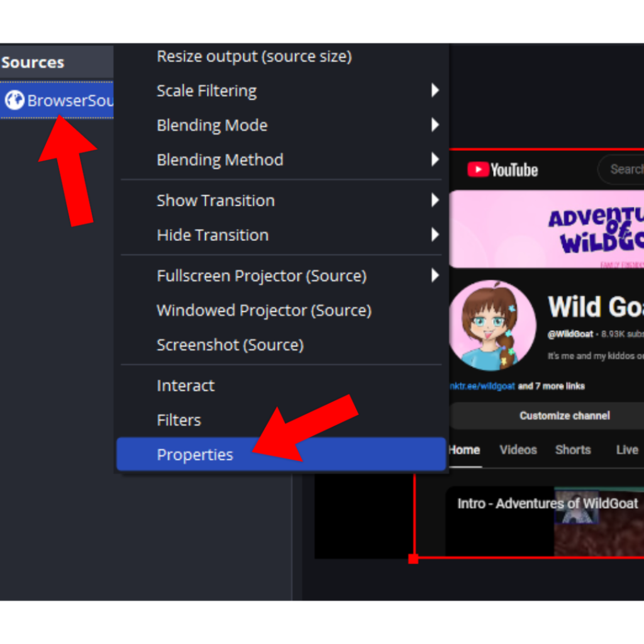Screen dimensions: 644x644
Task: Open the Blending Mode submenu
Action: pyautogui.click(x=212, y=125)
